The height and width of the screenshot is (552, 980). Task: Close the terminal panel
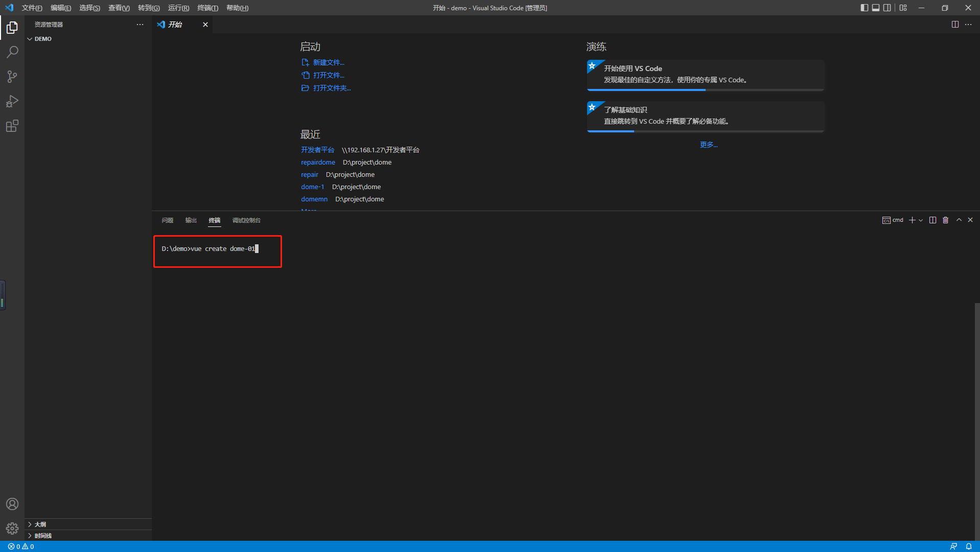tap(970, 220)
